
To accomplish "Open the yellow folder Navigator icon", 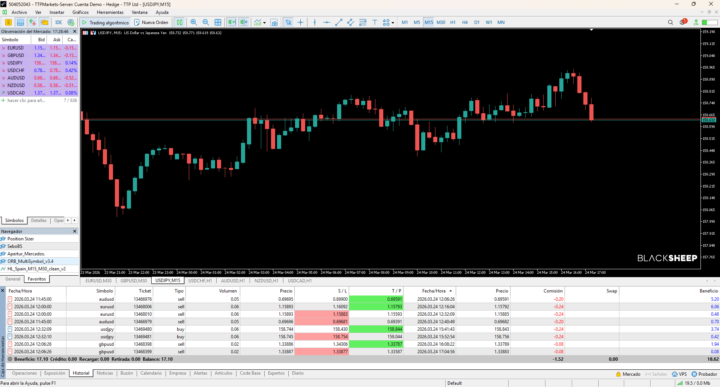I will pos(44,22).
